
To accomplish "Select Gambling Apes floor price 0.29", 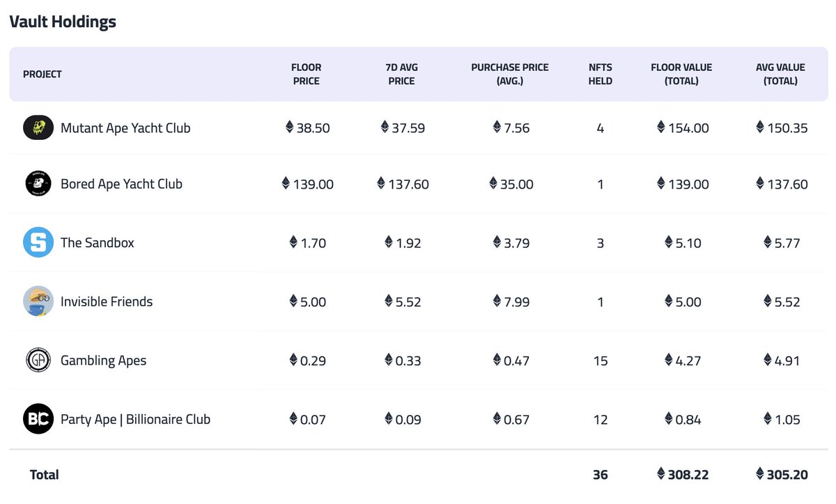I will point(308,361).
